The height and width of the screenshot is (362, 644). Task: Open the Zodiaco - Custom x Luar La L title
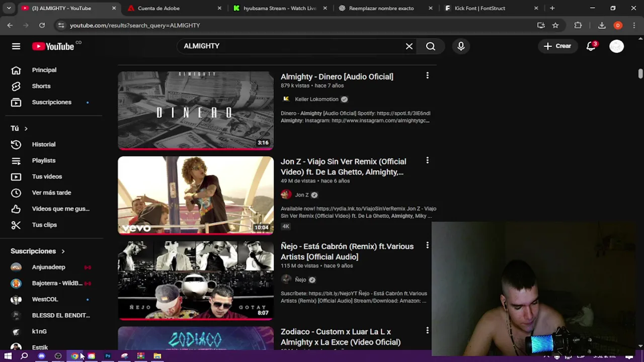coord(341,337)
